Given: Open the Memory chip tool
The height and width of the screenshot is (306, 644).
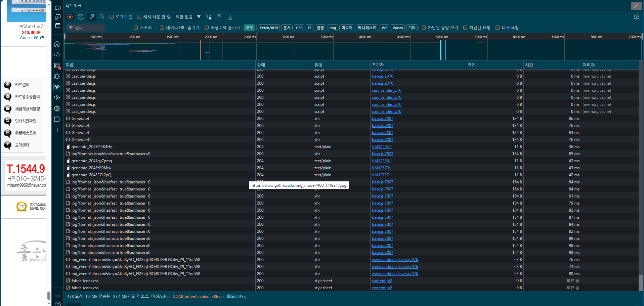Looking at the screenshot, I should coord(57,108).
